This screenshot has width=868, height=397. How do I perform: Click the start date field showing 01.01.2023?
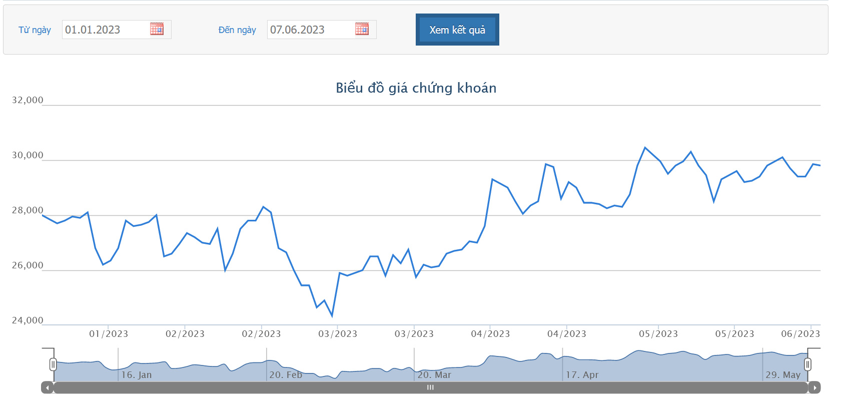(105, 30)
